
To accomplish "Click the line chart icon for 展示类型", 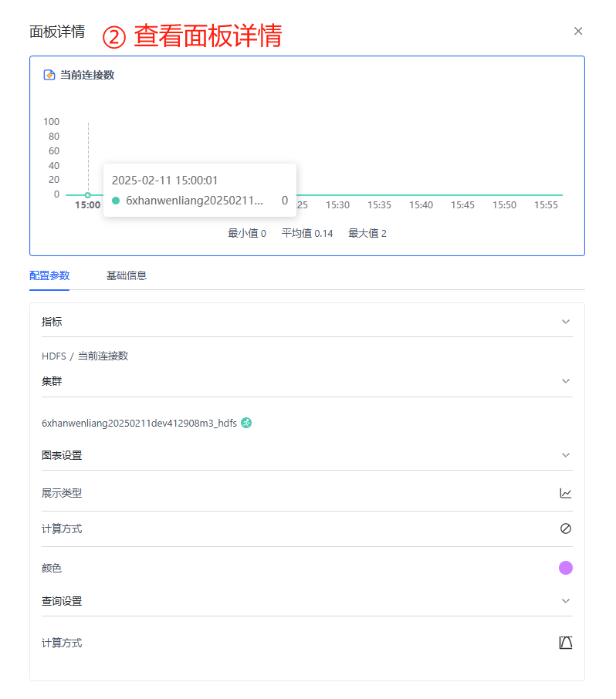I will click(566, 493).
